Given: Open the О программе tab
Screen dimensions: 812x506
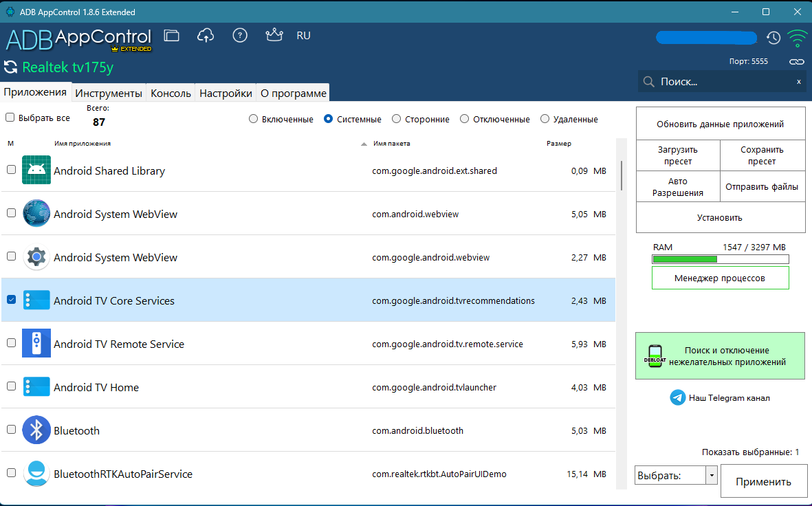Looking at the screenshot, I should coord(294,93).
